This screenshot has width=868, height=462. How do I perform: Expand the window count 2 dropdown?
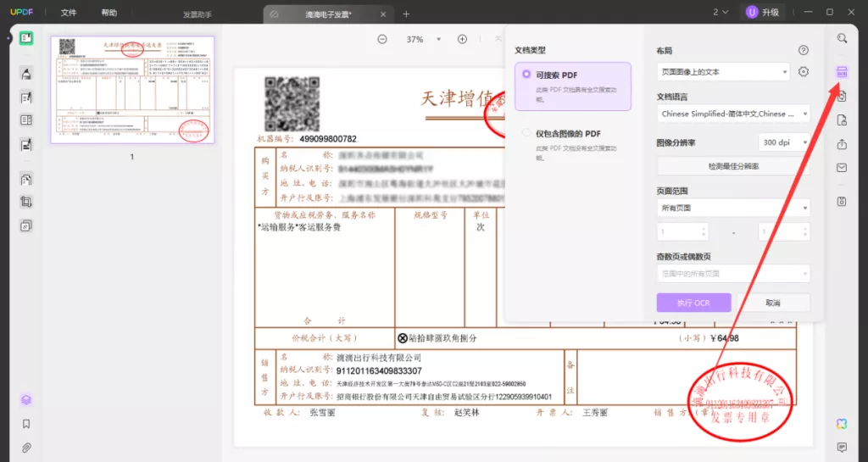pyautogui.click(x=721, y=12)
